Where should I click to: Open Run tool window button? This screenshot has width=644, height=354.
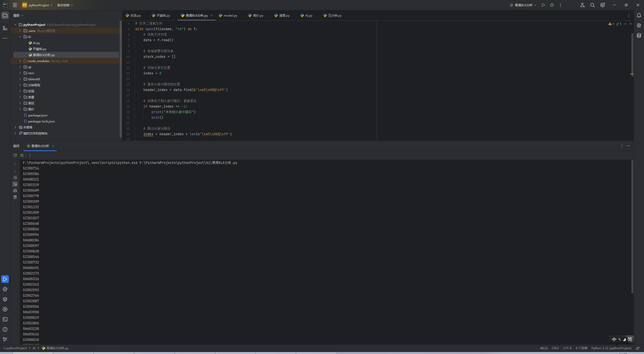pos(5,279)
